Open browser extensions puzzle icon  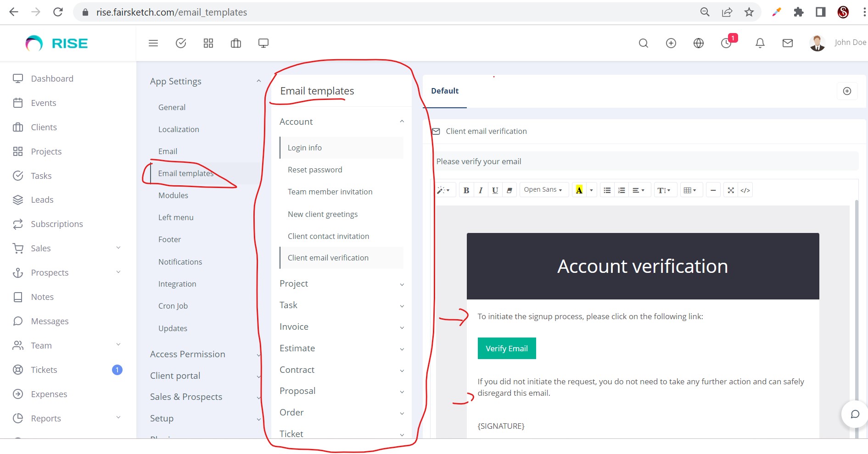tap(799, 12)
